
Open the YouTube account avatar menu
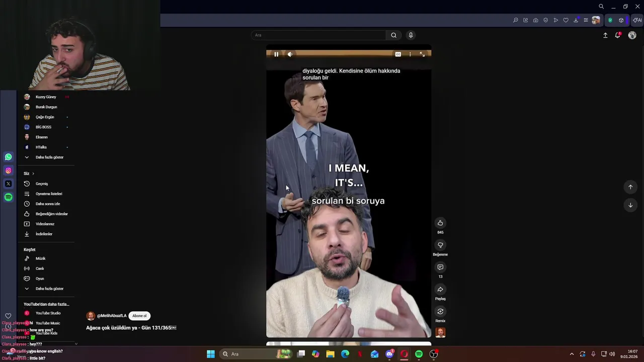point(632,35)
